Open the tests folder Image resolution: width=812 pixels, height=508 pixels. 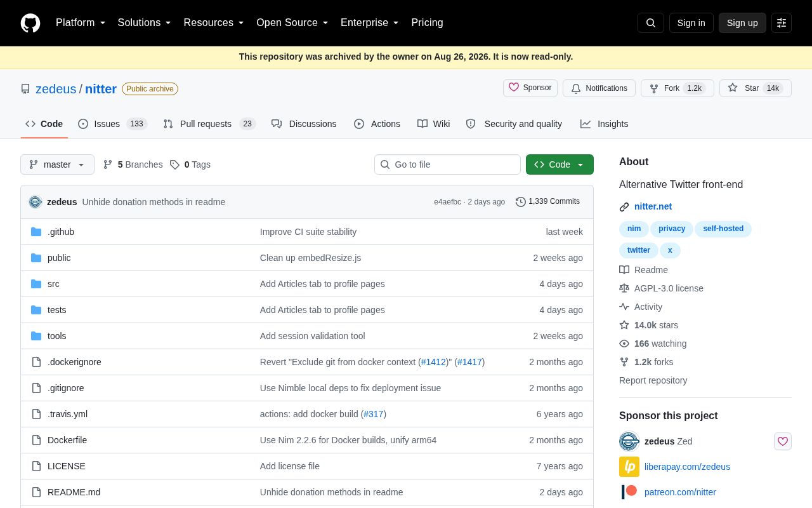tap(57, 310)
